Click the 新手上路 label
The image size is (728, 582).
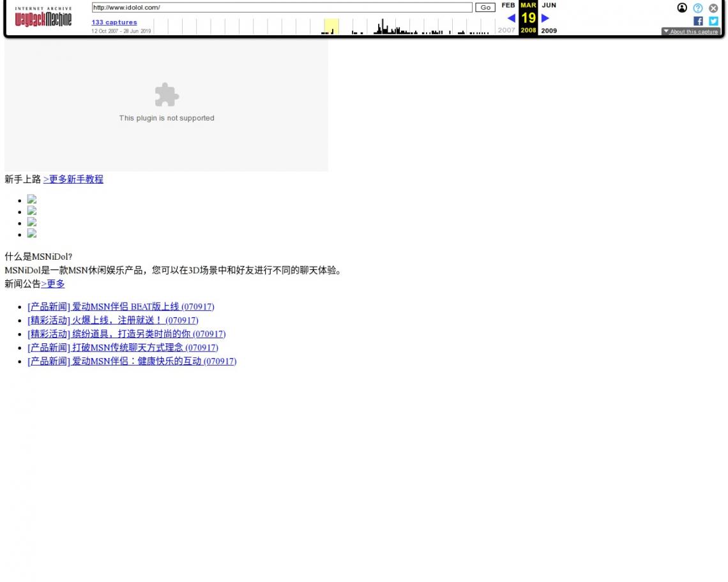click(x=23, y=179)
